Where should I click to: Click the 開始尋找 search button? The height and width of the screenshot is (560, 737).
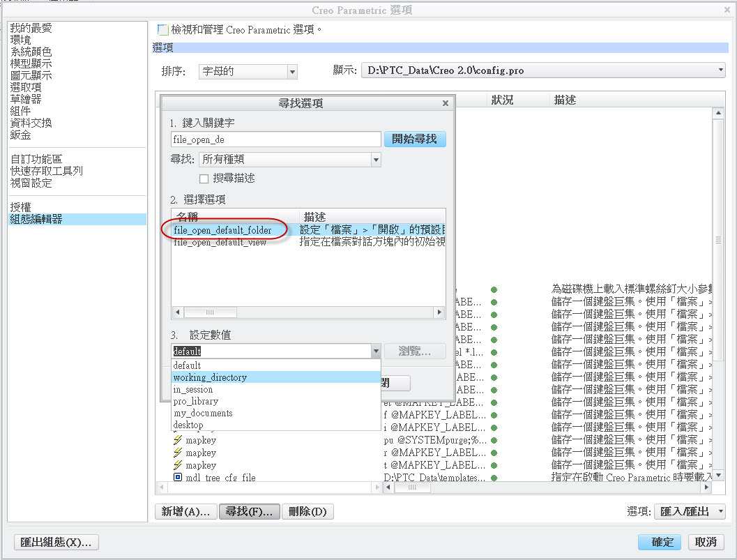(x=415, y=139)
